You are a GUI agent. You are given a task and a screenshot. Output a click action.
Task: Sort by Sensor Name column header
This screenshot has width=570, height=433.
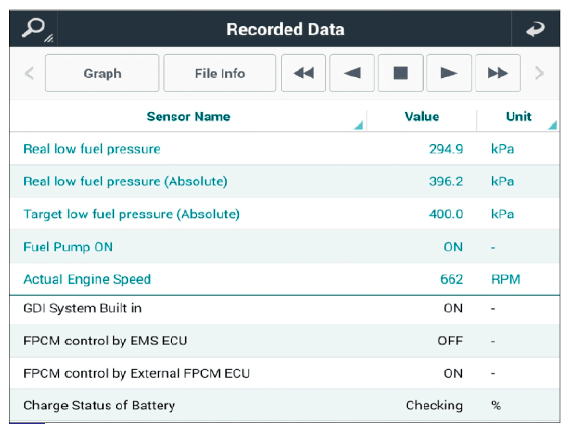[x=188, y=116]
